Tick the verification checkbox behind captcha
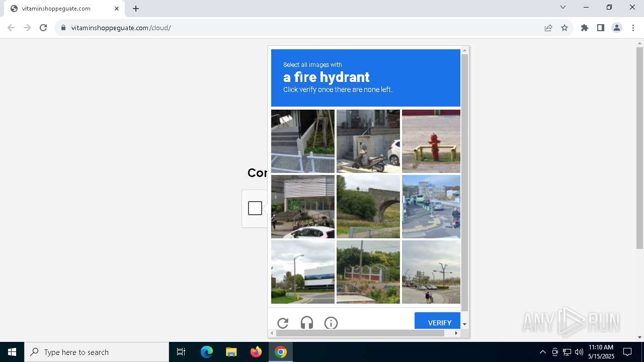 click(255, 208)
